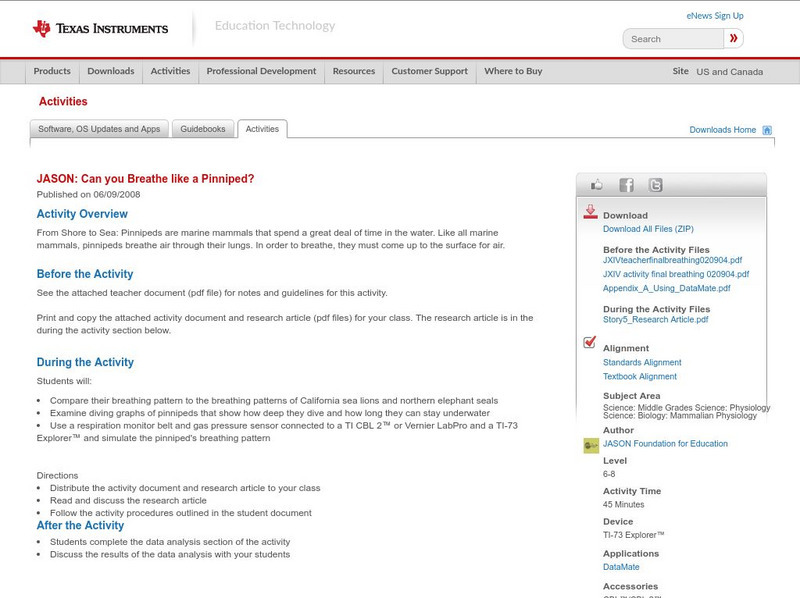Open the Resources menu
This screenshot has width=800, height=598.
click(354, 71)
